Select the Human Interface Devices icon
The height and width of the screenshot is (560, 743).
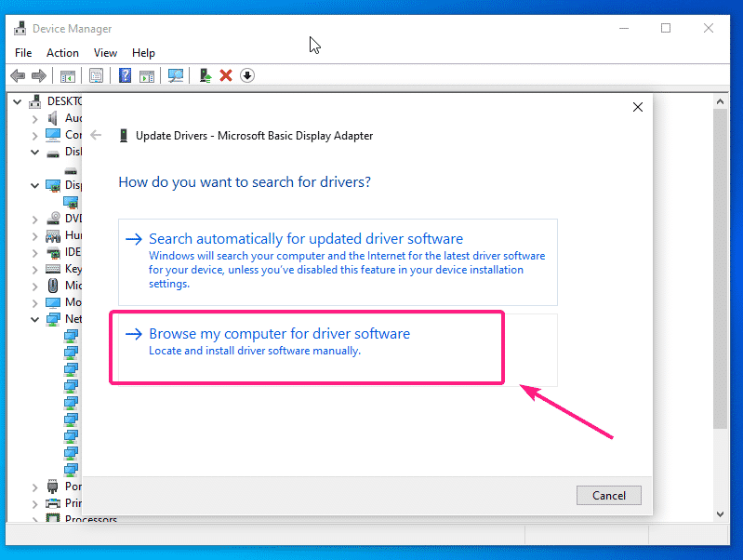tap(53, 235)
